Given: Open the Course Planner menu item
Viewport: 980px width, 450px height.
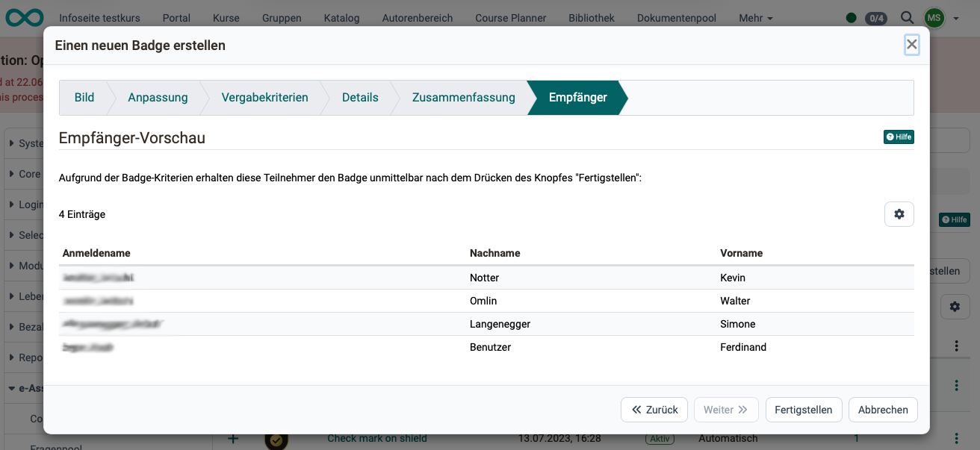Looking at the screenshot, I should [510, 18].
